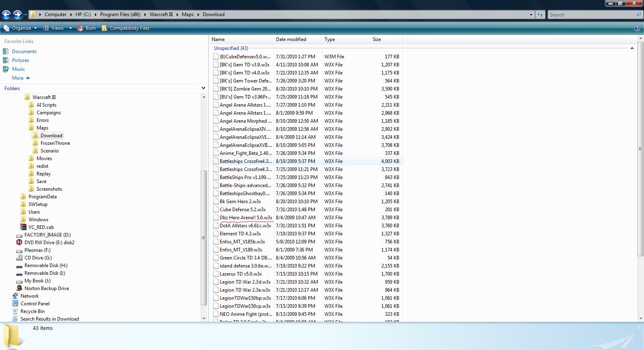Screen dimensions: 644x350
Task: Click the refresh icon beside the address bar
Action: pos(540,14)
